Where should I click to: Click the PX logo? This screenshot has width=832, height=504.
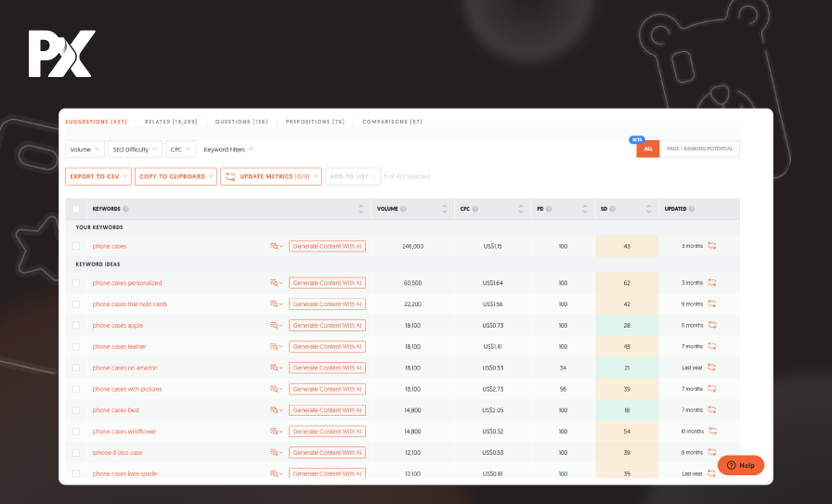pyautogui.click(x=60, y=54)
